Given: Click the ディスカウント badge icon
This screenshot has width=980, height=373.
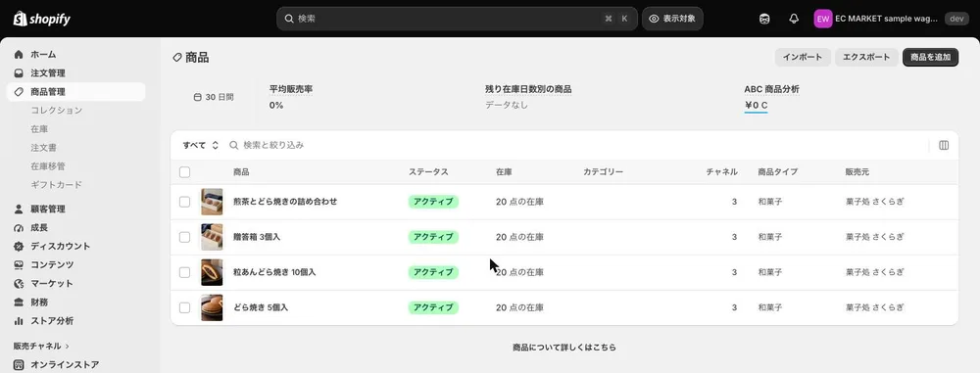Looking at the screenshot, I should [19, 246].
